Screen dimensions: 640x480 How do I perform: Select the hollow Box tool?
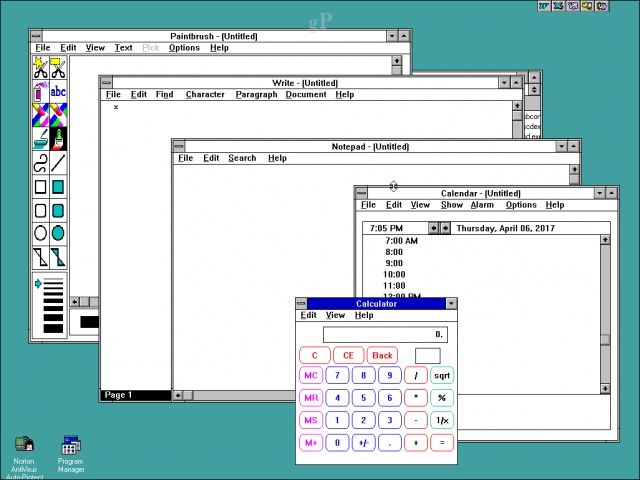[x=41, y=187]
